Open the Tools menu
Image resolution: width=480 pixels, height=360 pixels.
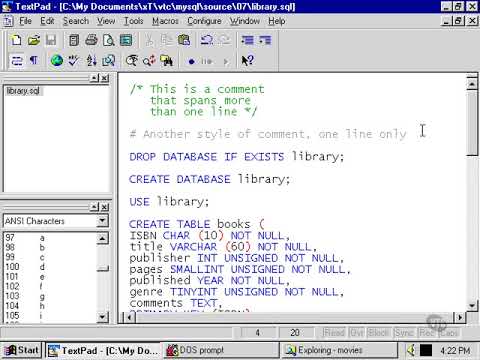(x=133, y=21)
